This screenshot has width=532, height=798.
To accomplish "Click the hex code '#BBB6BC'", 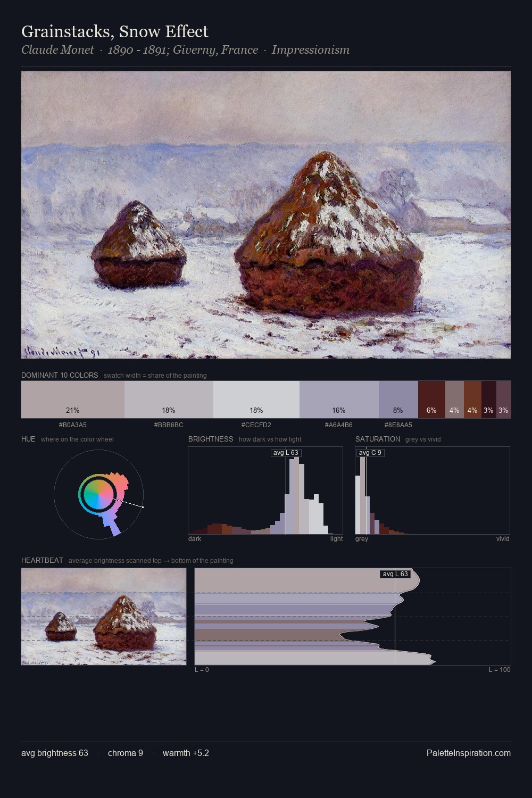I will pos(169,425).
